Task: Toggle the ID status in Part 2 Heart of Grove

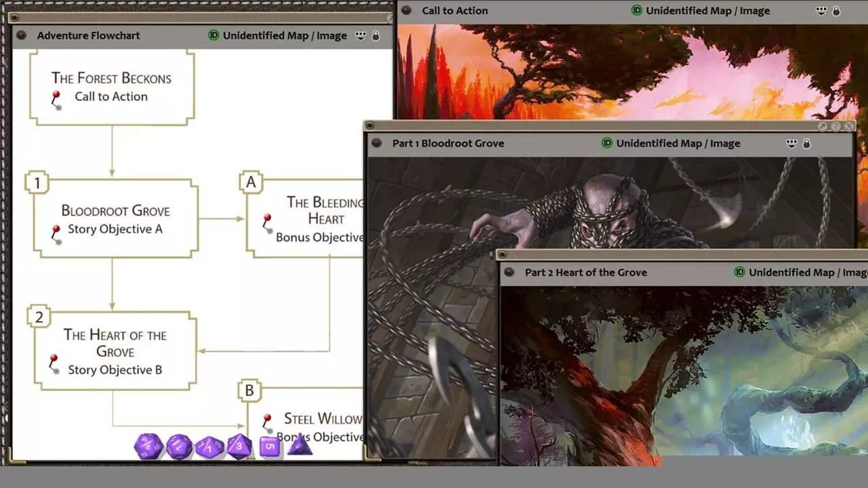Action: [740, 272]
